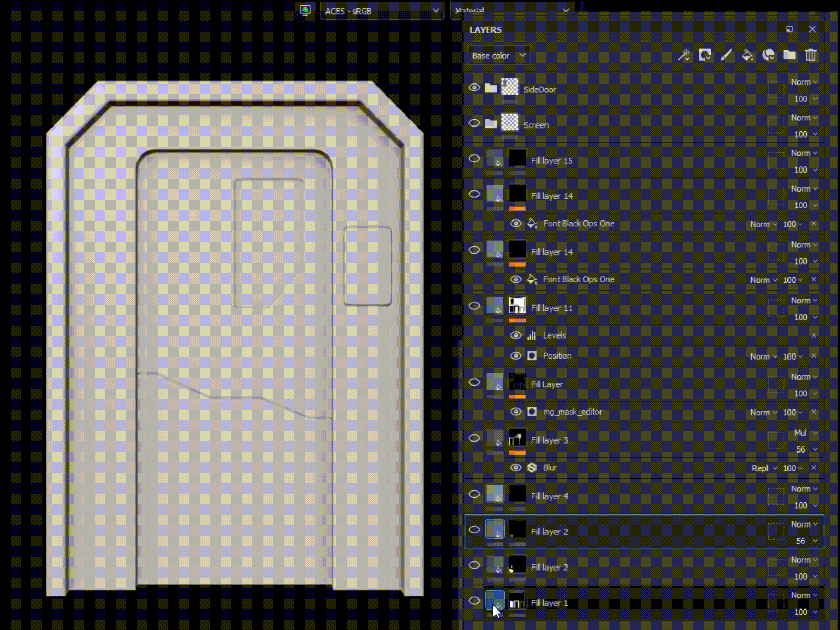The height and width of the screenshot is (630, 840).
Task: Undock the Layers panel with the float button
Action: pos(790,29)
